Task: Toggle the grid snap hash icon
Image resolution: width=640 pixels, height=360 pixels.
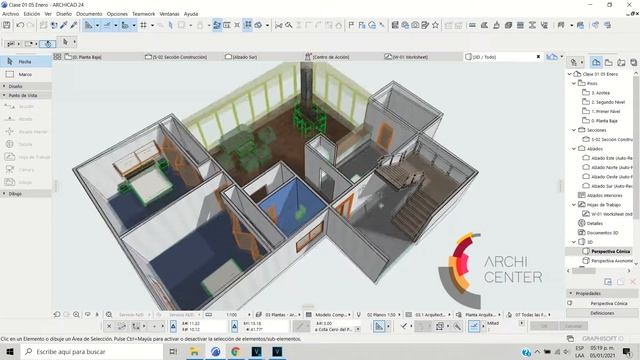Action: pyautogui.click(x=144, y=25)
